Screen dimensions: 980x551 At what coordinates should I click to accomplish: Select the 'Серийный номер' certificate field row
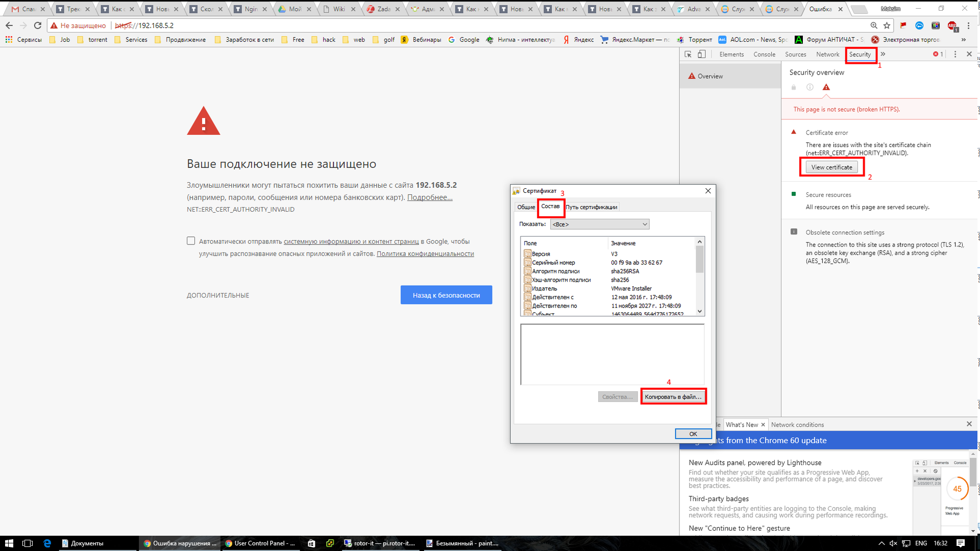coord(608,262)
